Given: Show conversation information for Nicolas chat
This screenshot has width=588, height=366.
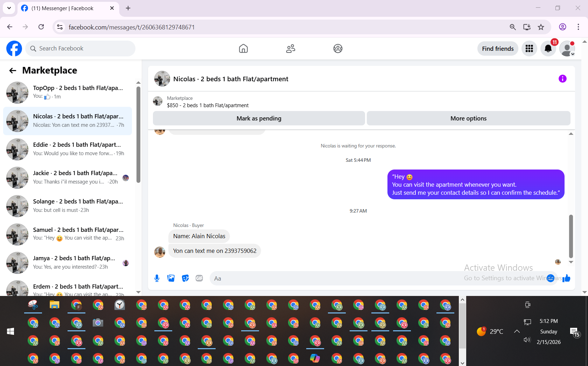Looking at the screenshot, I should [562, 79].
